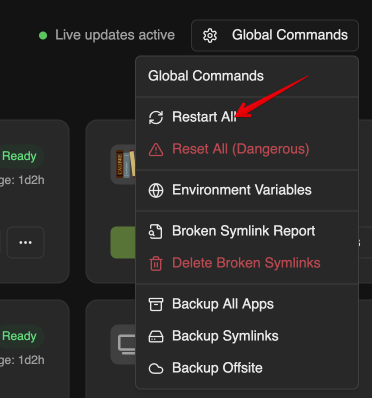Open Environment Variables menu entry
The image size is (372, 398).
coord(247,190)
